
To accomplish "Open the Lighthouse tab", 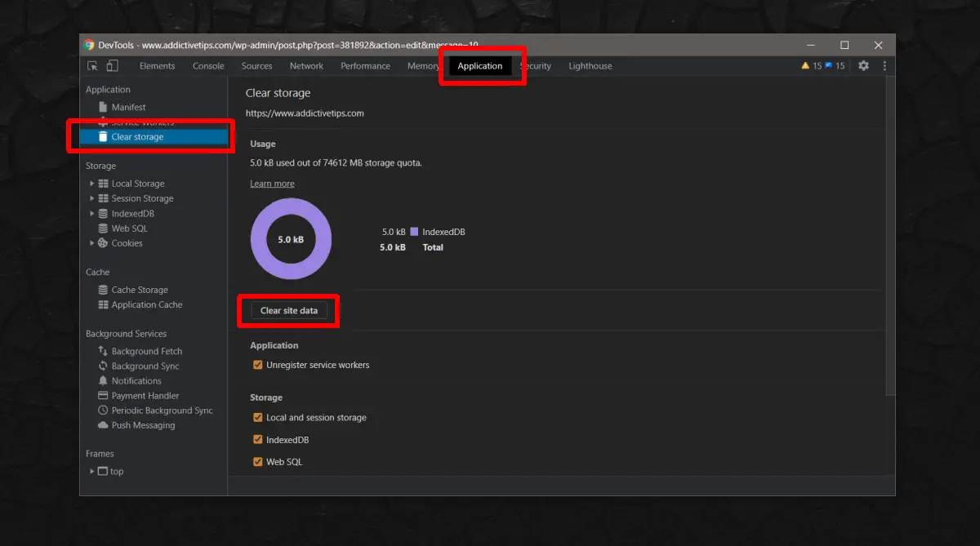I will pyautogui.click(x=590, y=66).
